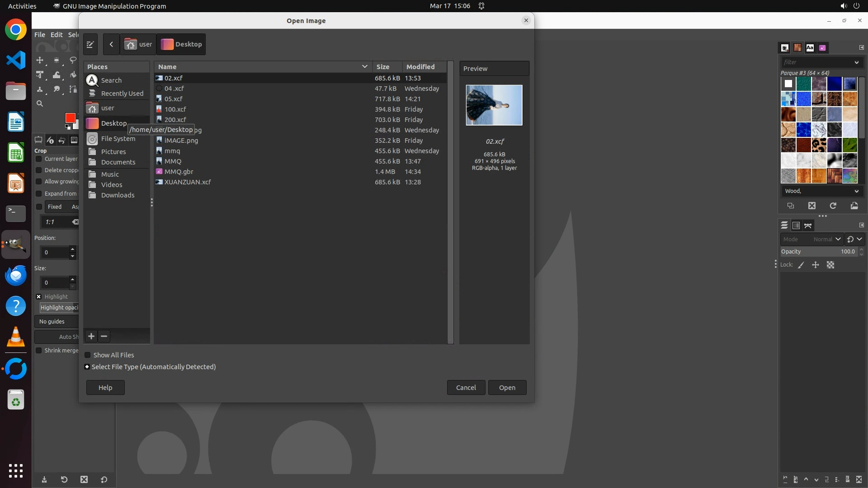
Task: Switch to the Channels tab icon
Action: [796, 225]
